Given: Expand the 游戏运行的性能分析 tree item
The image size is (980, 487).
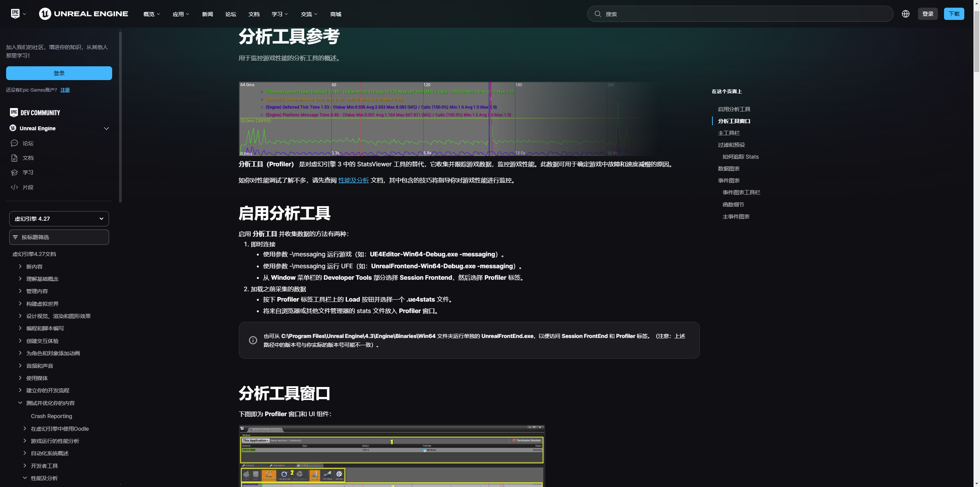Looking at the screenshot, I should pyautogui.click(x=25, y=441).
